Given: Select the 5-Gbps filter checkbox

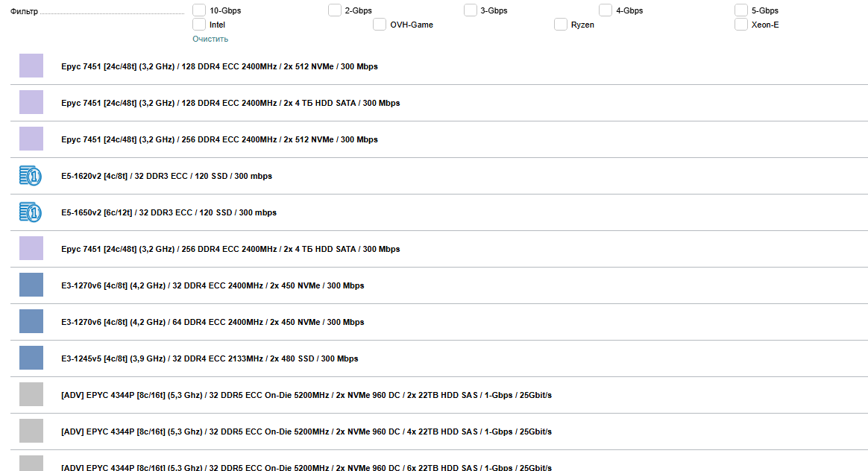Looking at the screenshot, I should point(740,10).
